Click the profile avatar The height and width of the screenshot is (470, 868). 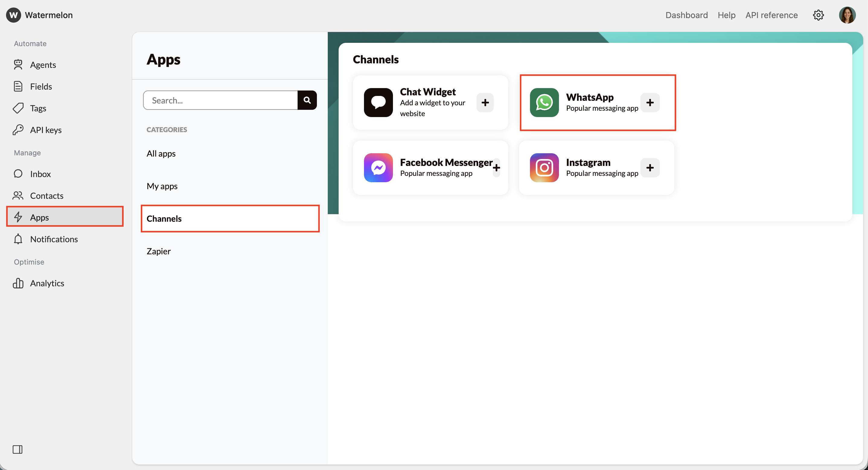click(x=847, y=15)
